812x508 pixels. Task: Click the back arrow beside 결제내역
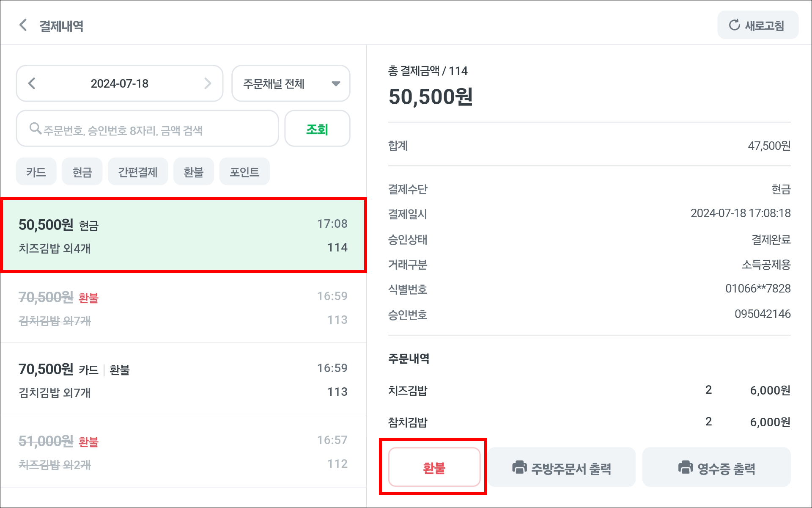point(24,25)
